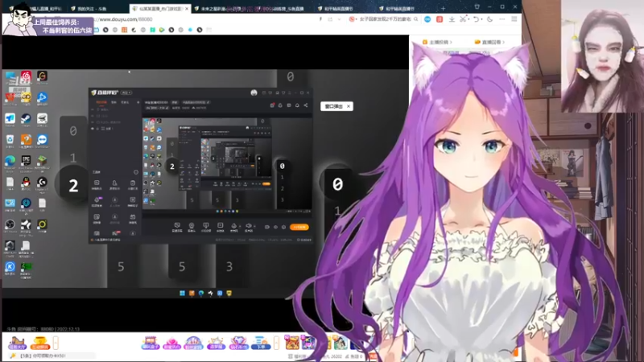Switch to the 我的关注 - 斗鱼 tab
The height and width of the screenshot is (362, 644).
(93, 9)
